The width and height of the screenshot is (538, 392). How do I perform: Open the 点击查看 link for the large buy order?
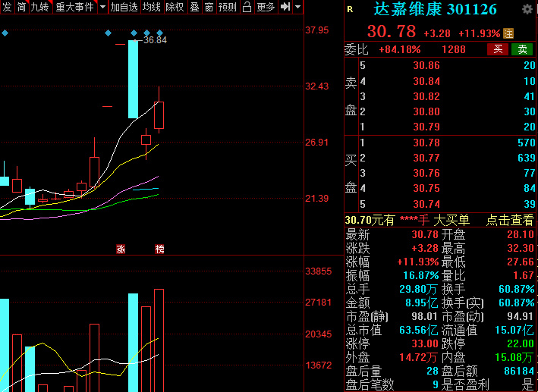click(x=510, y=220)
